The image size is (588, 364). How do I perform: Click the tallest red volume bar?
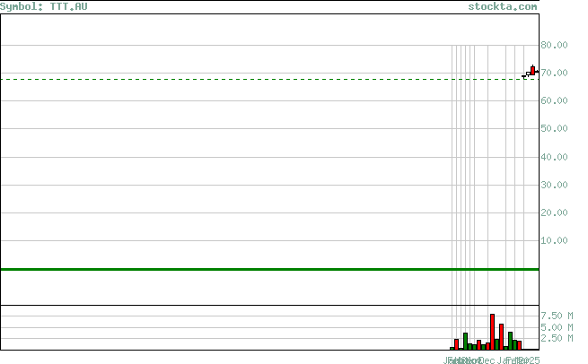492,332
